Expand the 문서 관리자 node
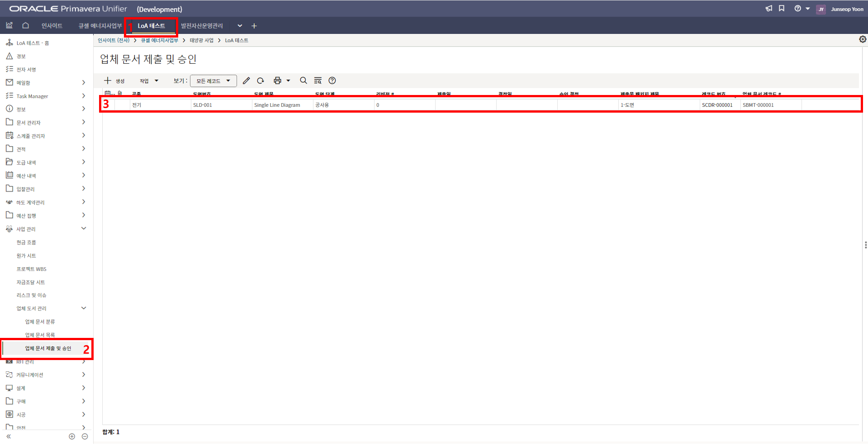This screenshot has width=868, height=446. coord(84,122)
